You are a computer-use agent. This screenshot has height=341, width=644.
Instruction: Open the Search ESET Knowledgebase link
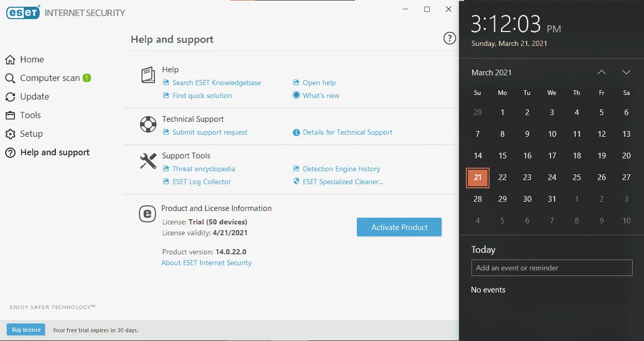point(216,83)
